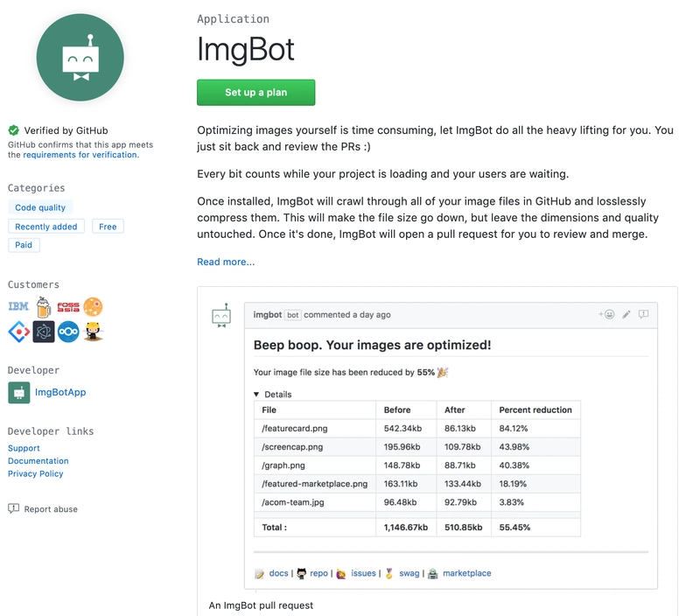The width and height of the screenshot is (700, 616).
Task: Click the Nextcloud blue circle logo
Action: [68, 332]
